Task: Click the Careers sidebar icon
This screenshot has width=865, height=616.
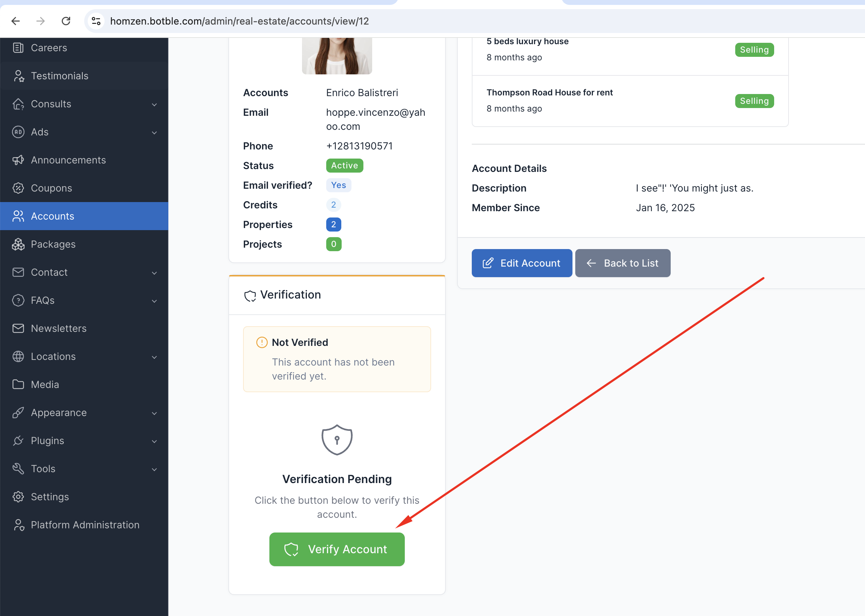Action: (x=18, y=48)
